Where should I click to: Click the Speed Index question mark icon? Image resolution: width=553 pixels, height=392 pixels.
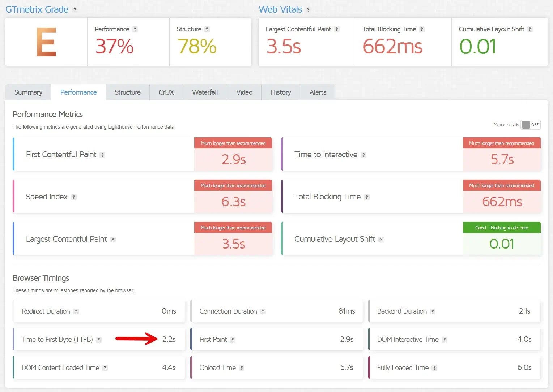(x=74, y=197)
